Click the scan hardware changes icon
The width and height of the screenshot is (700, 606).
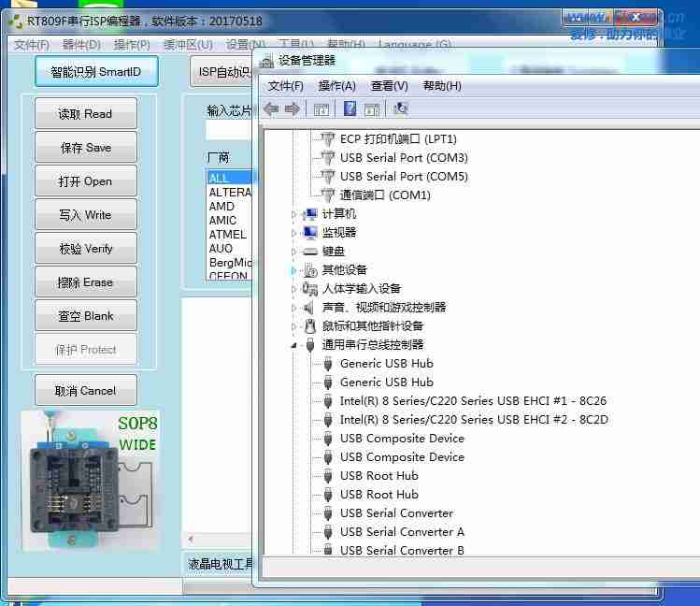400,108
